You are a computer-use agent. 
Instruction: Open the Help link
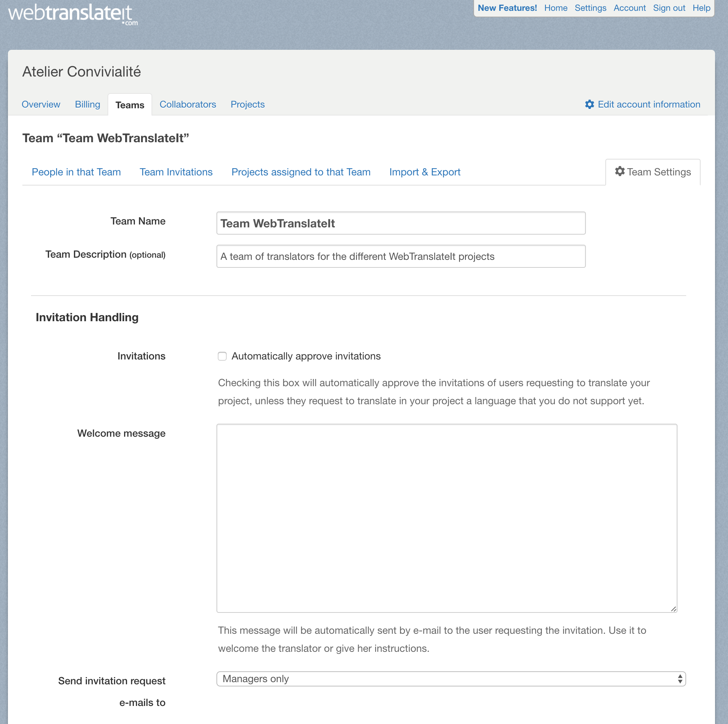(x=701, y=8)
